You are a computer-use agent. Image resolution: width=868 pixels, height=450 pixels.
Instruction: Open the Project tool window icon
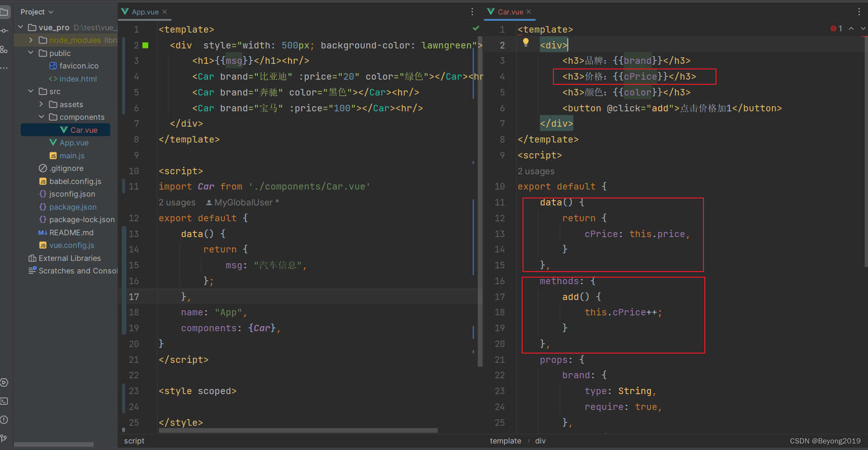point(4,12)
